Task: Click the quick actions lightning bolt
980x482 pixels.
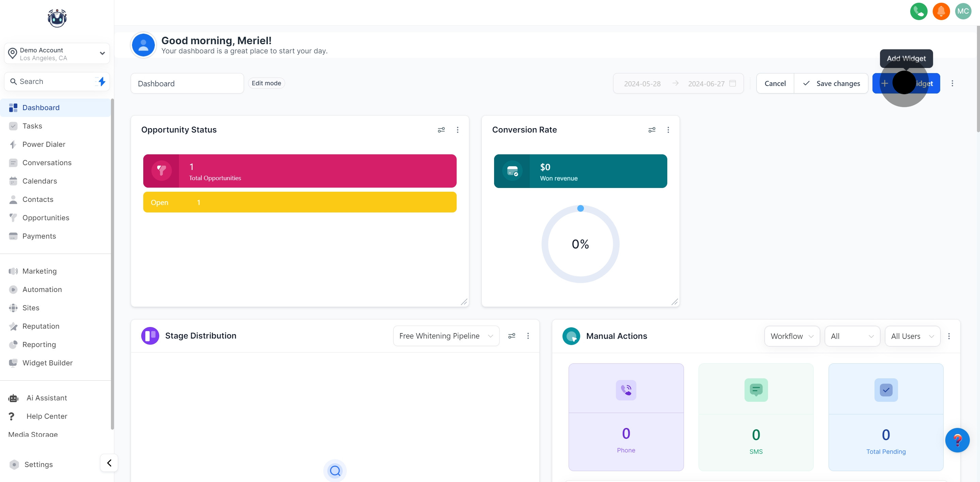Action: tap(102, 81)
